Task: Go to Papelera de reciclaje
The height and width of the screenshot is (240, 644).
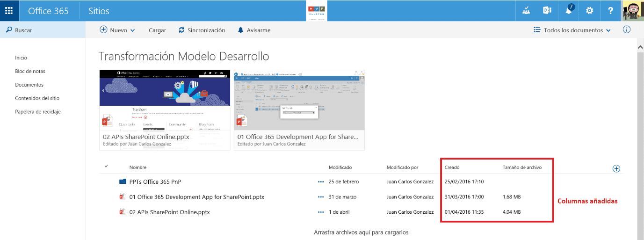Action: pos(38,112)
